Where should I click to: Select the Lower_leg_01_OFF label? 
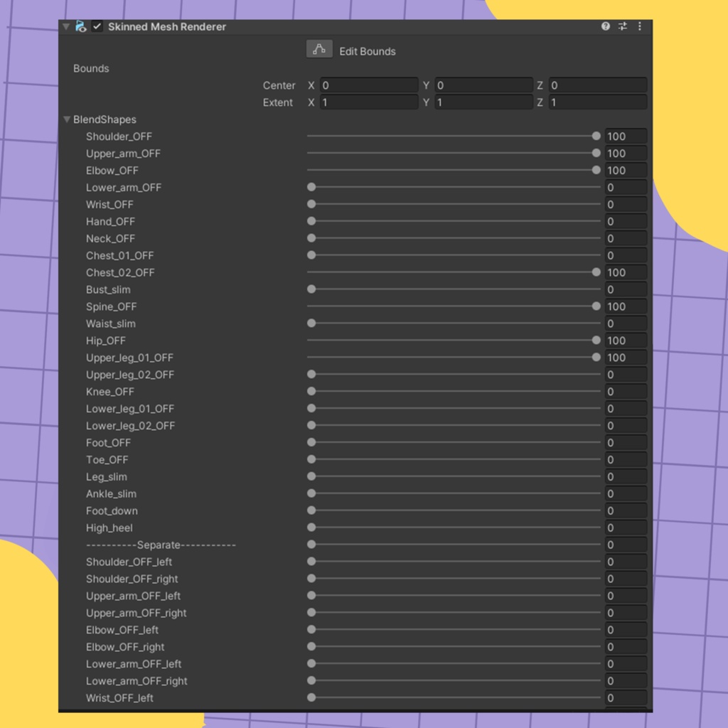tap(130, 409)
